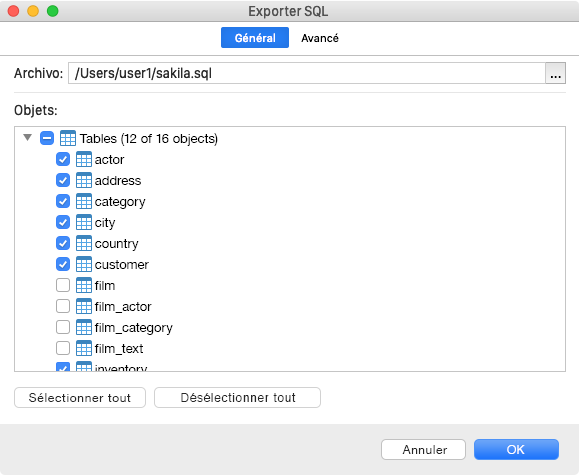Select the Général tab

[255, 38]
